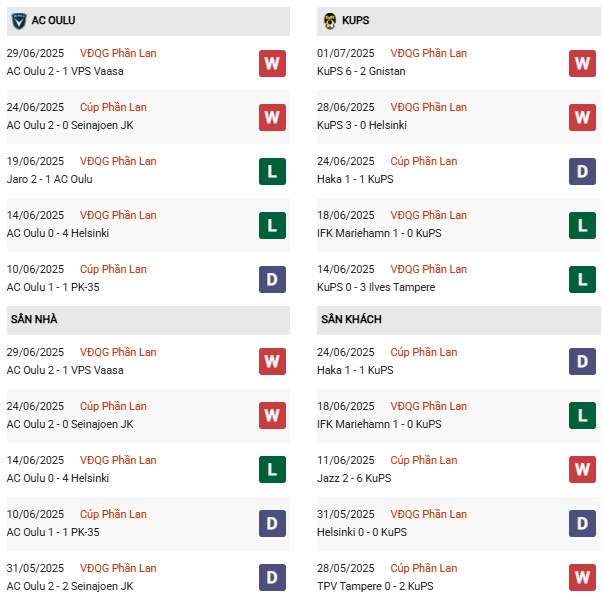The width and height of the screenshot is (603, 597).
Task: Click the AC Oulu team crest icon
Action: [17, 20]
